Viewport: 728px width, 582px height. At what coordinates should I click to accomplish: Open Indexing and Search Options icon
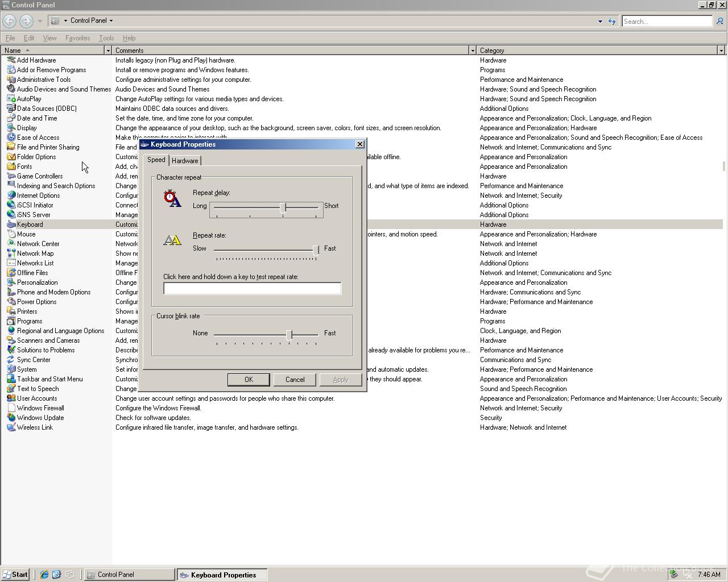coord(11,186)
